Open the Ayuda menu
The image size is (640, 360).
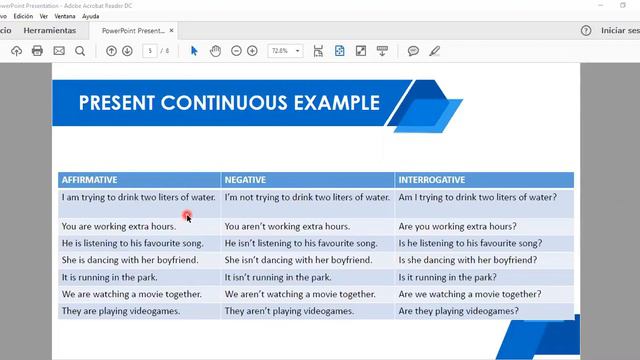(91, 16)
